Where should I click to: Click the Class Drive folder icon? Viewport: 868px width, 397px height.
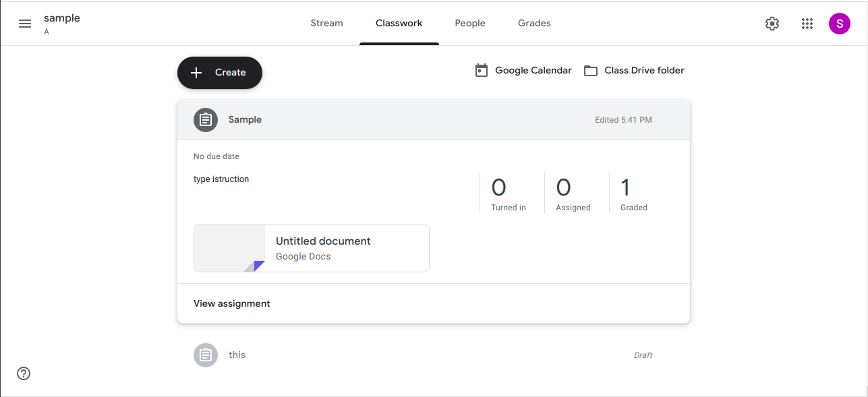click(591, 71)
